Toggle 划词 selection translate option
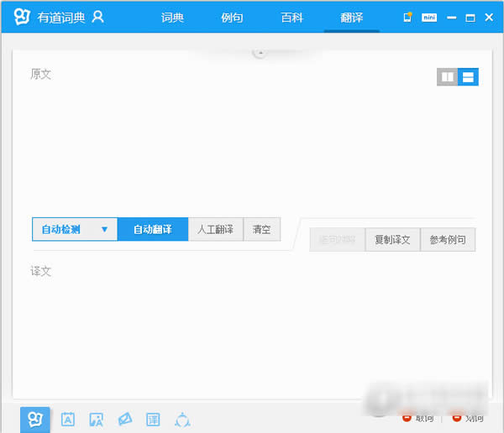The height and width of the screenshot is (433, 504). click(468, 418)
